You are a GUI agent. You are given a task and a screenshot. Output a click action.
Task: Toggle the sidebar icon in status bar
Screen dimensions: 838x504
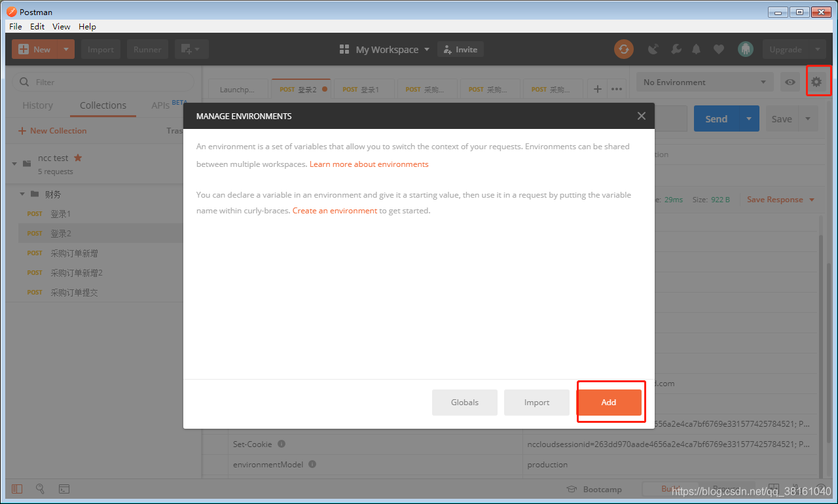click(x=17, y=488)
